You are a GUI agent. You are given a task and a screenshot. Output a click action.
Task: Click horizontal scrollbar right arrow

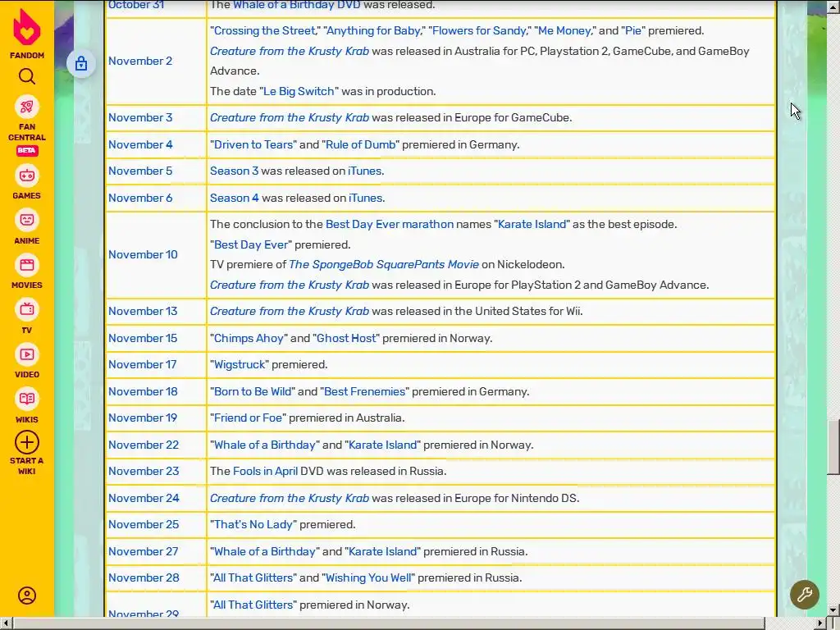(x=820, y=623)
